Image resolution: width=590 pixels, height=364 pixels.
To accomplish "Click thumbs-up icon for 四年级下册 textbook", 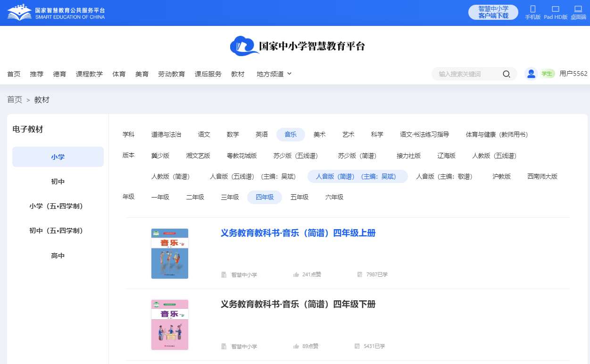I will [x=296, y=346].
